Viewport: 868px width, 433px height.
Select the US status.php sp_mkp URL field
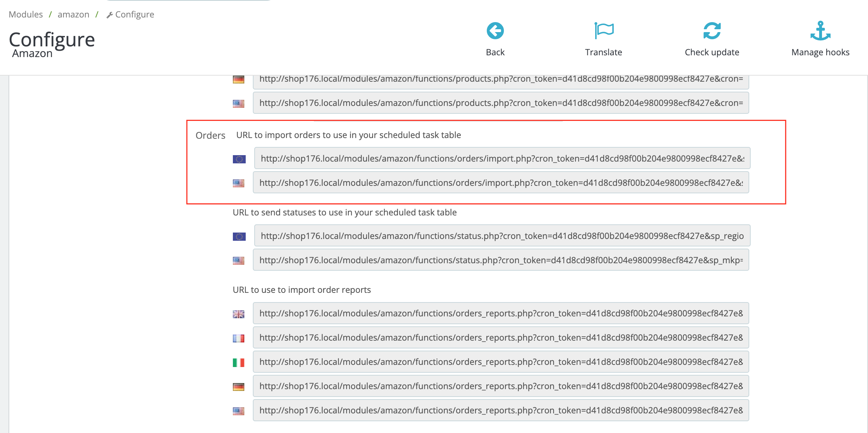click(x=501, y=260)
